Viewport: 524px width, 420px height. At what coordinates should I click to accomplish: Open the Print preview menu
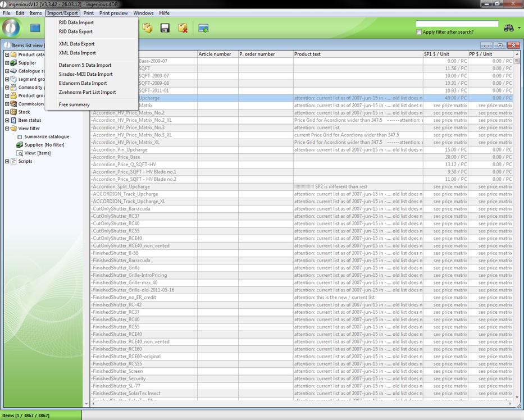(113, 13)
